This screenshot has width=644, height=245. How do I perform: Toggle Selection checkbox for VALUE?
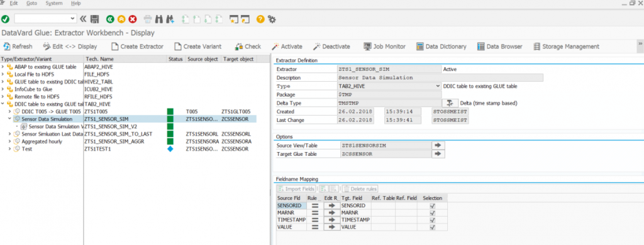click(432, 227)
